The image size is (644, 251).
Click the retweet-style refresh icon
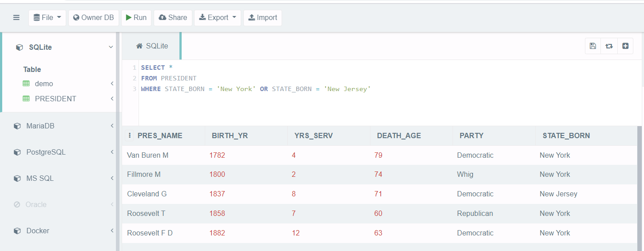(609, 46)
